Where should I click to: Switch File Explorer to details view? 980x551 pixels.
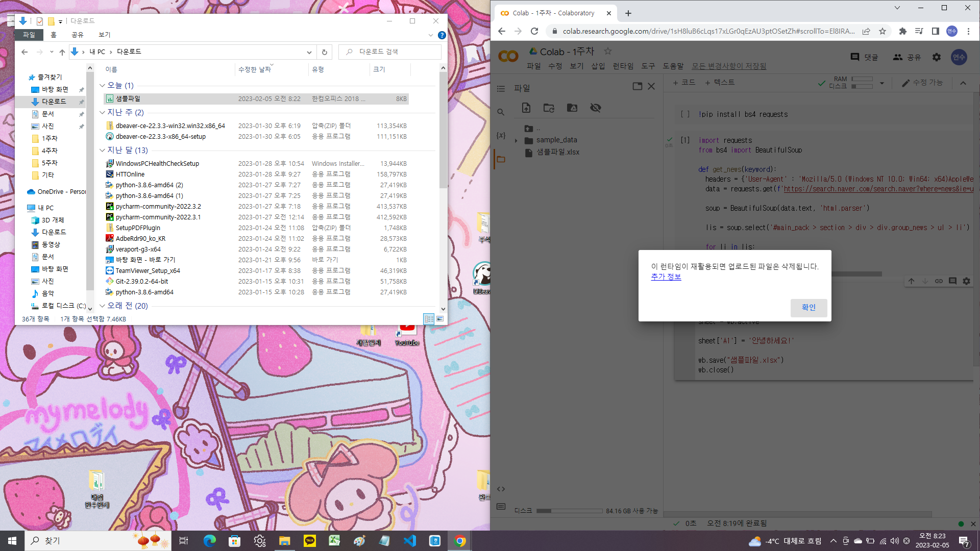click(x=429, y=319)
